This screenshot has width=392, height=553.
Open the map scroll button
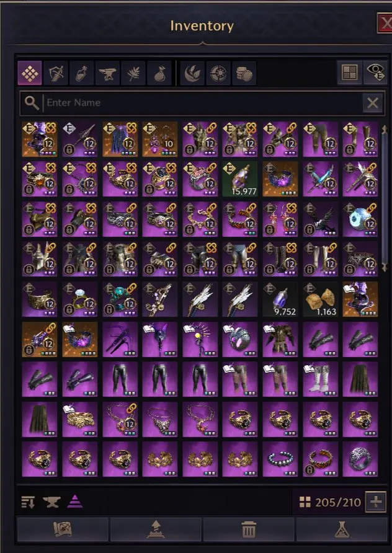tap(63, 529)
